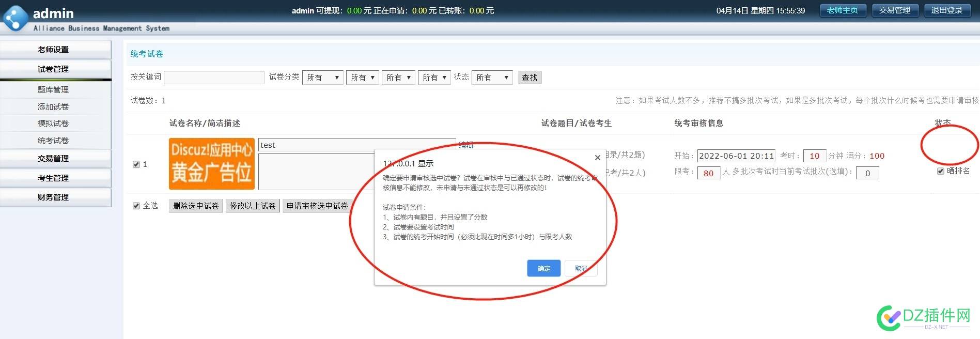Click the Discuz 黄金广告位 thumbnail

[212, 163]
